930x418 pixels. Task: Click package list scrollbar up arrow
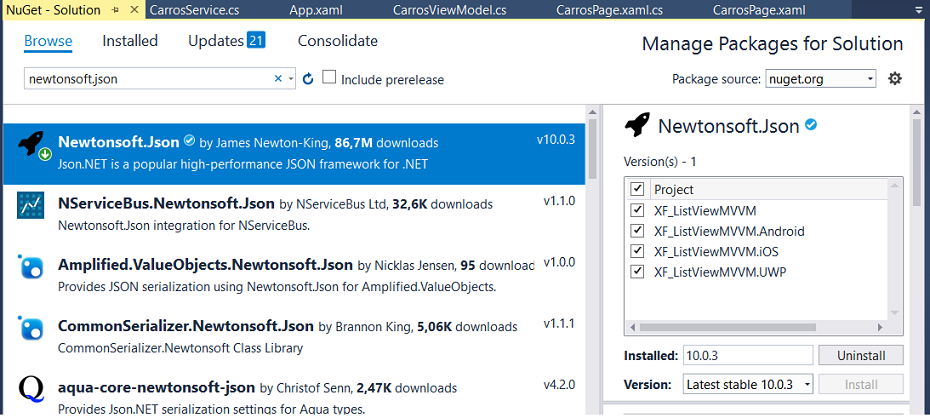(592, 112)
